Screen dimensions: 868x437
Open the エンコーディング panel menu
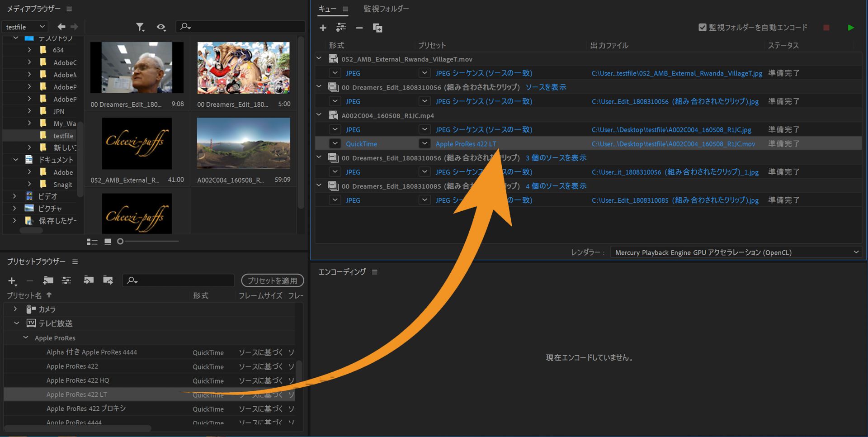click(375, 272)
